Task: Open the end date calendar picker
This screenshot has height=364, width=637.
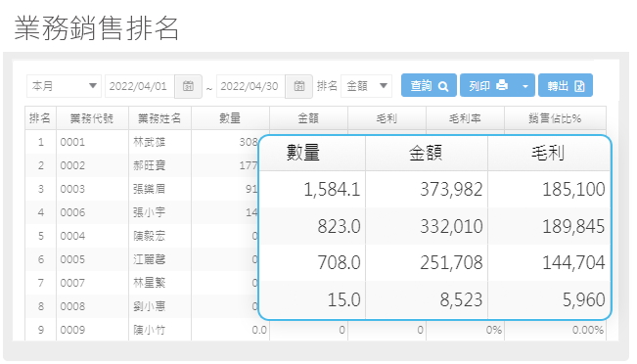Action: (299, 86)
